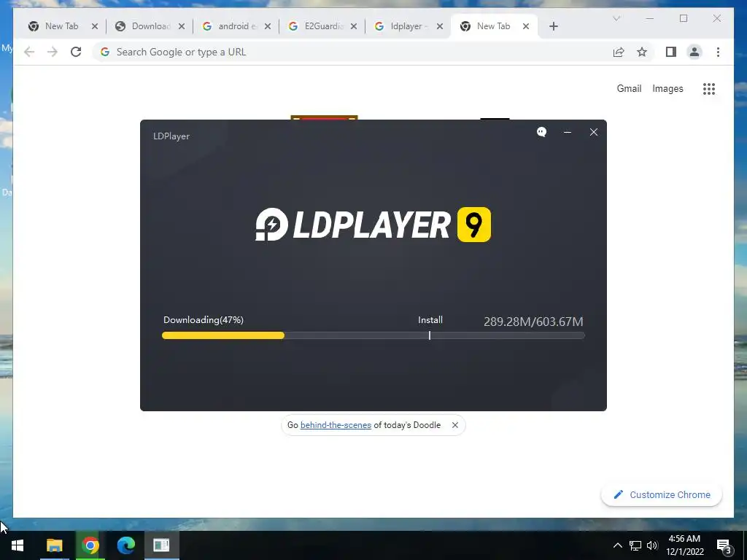Image resolution: width=747 pixels, height=560 pixels.
Task: Click Customize Chrome button
Action: (662, 495)
